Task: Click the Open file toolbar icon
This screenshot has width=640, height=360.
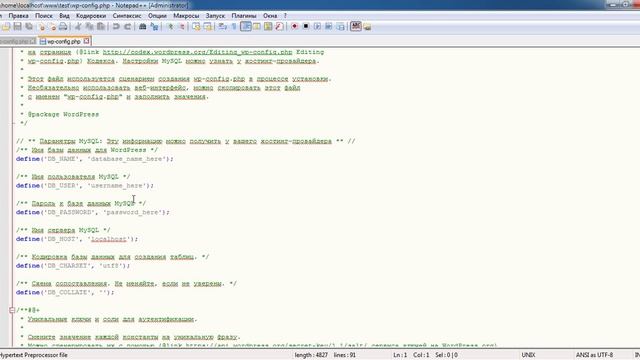Action: click(6, 27)
